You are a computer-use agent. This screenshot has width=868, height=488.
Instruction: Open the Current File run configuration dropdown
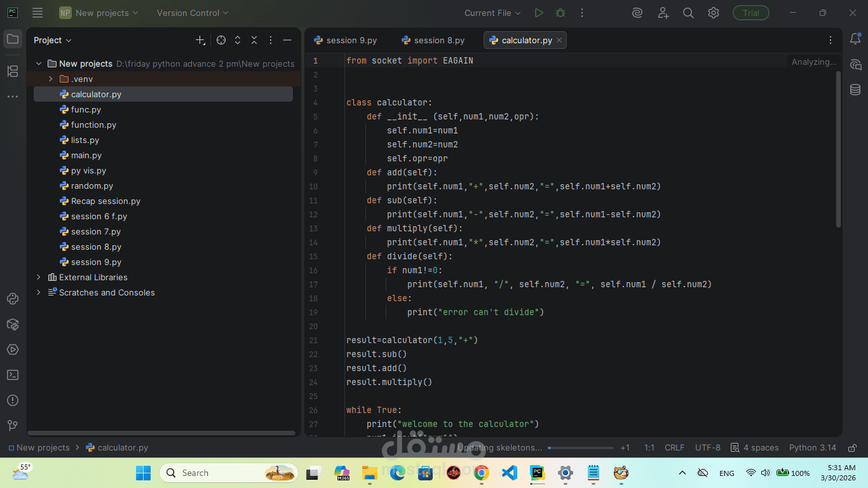tap(492, 13)
